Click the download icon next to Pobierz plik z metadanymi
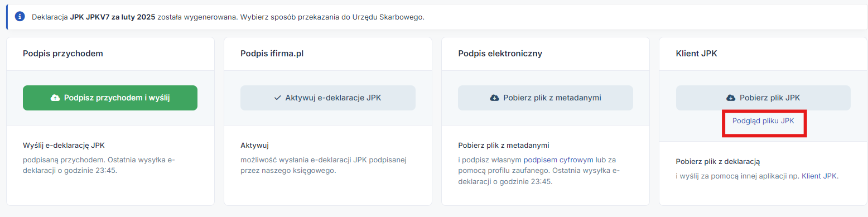 point(494,98)
